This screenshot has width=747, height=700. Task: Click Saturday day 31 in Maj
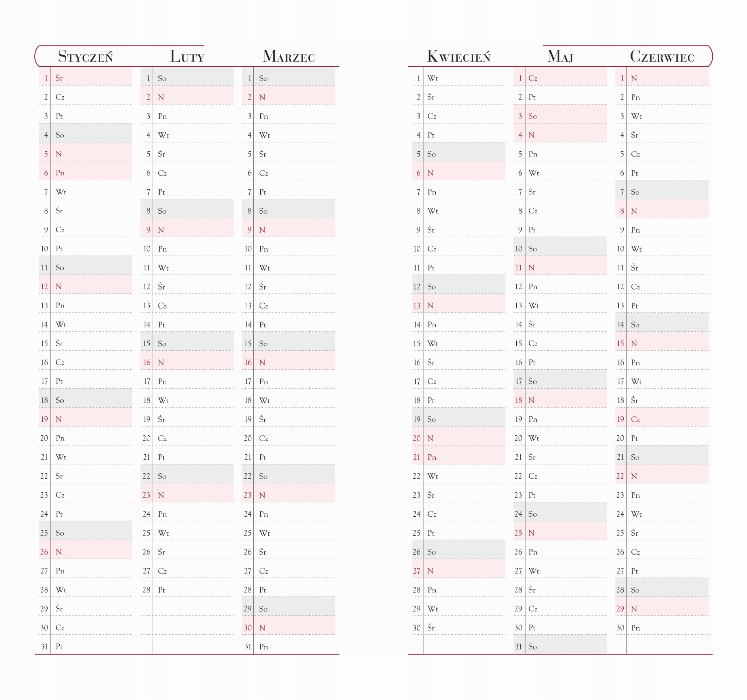pos(560,646)
